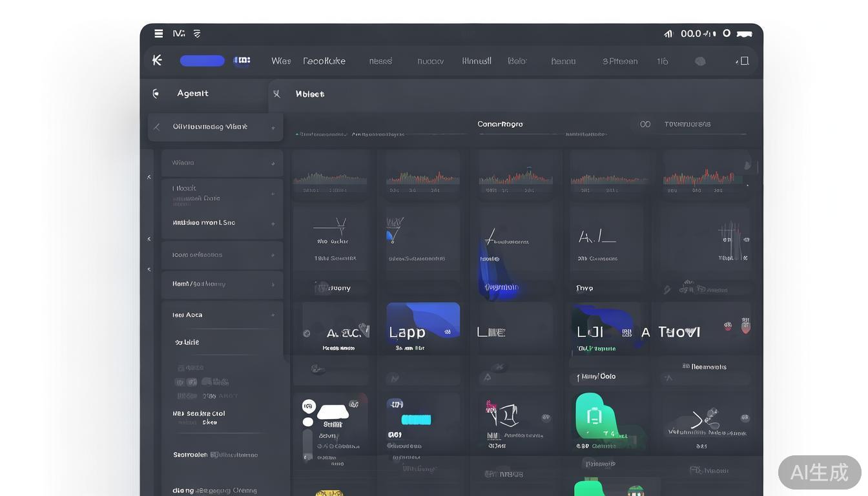Click the gray circle icon in navigation bar
The height and width of the screenshot is (496, 868).
(x=700, y=61)
